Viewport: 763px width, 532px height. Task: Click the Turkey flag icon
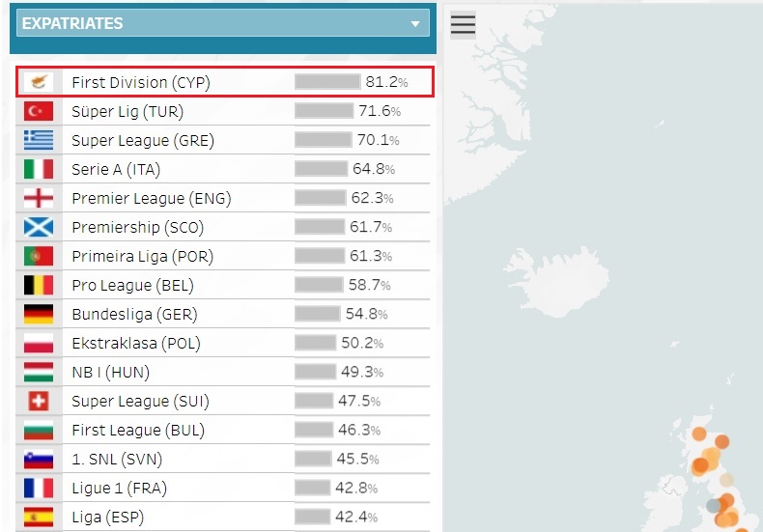click(x=39, y=111)
